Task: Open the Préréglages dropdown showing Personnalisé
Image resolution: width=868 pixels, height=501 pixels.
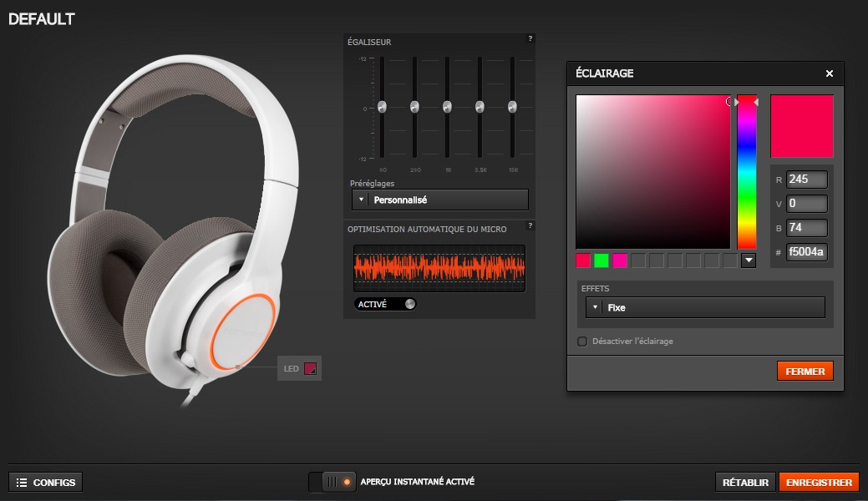Action: [440, 200]
